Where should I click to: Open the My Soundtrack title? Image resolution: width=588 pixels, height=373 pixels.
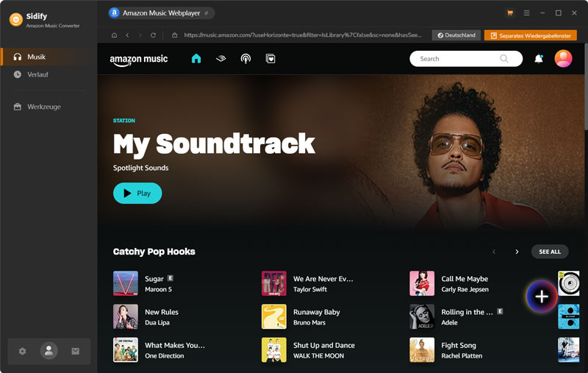click(214, 144)
